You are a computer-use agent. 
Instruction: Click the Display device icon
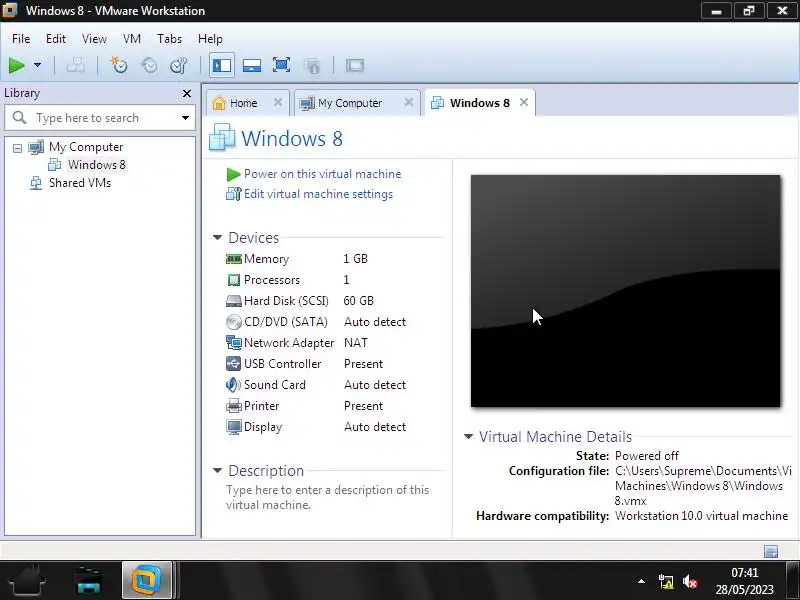[x=234, y=427]
